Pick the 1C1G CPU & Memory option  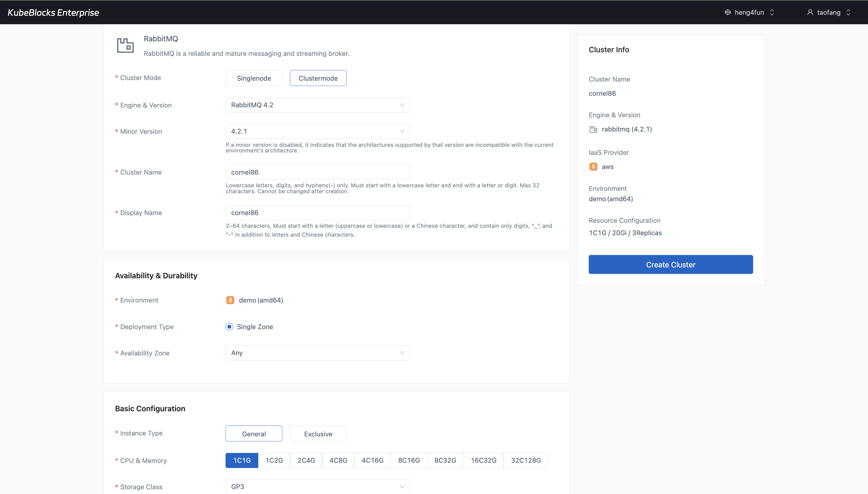[x=242, y=460]
